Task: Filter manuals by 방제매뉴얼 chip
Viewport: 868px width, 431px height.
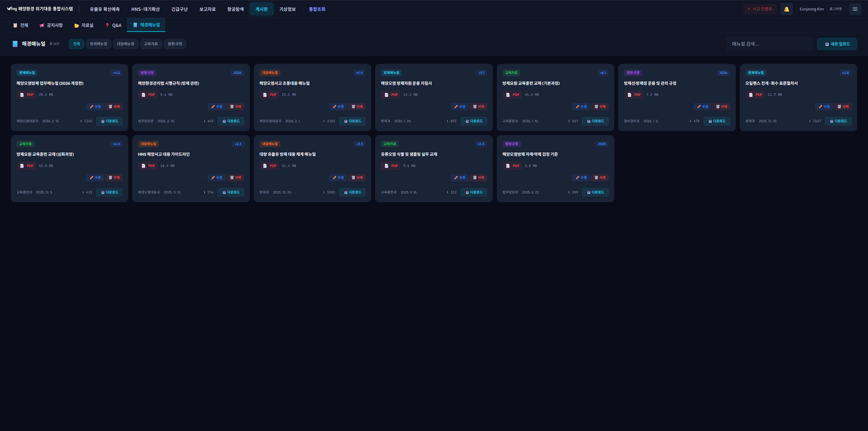Action: click(98, 44)
